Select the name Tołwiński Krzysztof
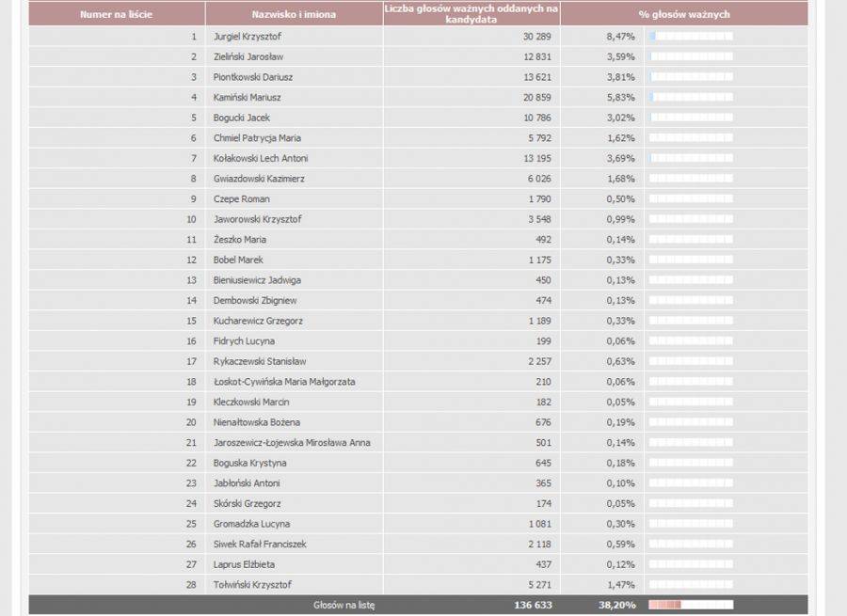Image resolution: width=847 pixels, height=616 pixels. coord(252,585)
